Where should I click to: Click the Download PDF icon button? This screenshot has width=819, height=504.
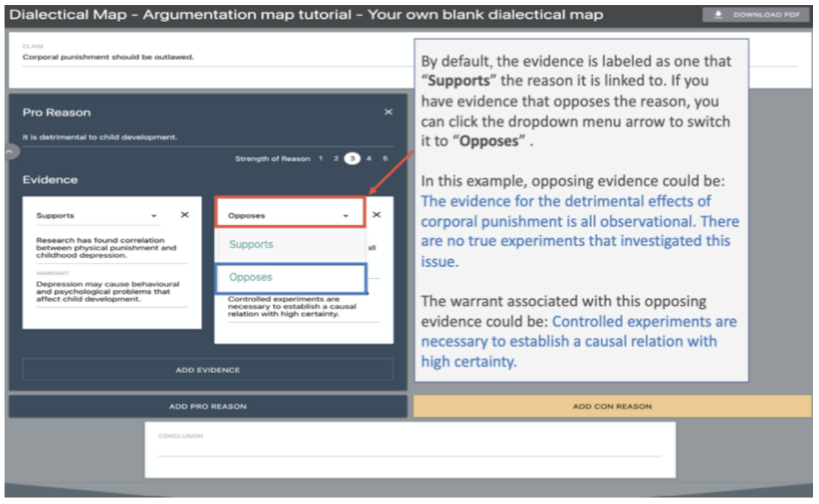pos(756,15)
